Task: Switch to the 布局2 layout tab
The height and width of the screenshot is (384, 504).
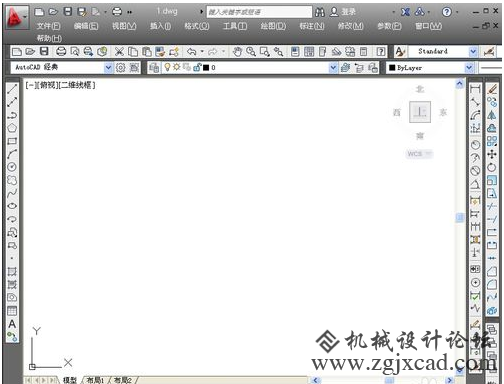Action: pos(123,380)
